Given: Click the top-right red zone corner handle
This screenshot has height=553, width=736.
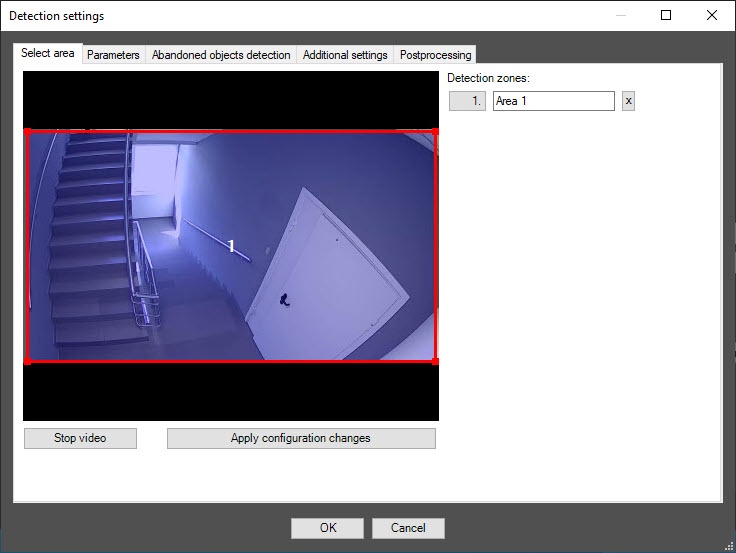Looking at the screenshot, I should click(x=435, y=131).
